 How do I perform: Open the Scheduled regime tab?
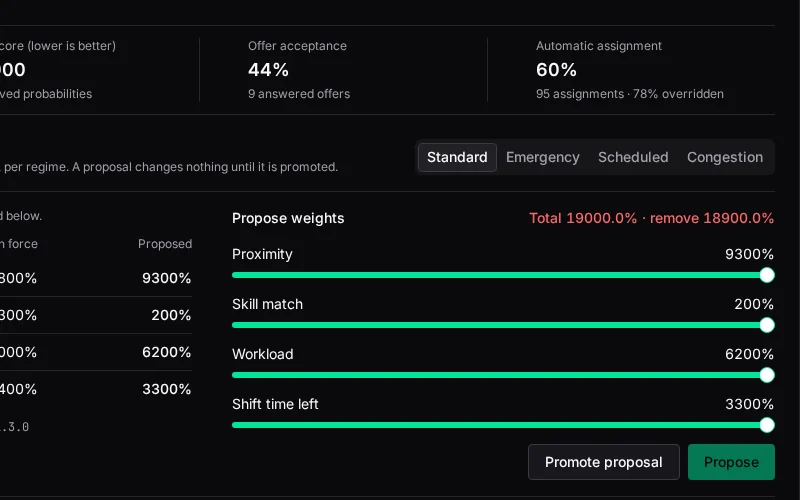point(633,157)
